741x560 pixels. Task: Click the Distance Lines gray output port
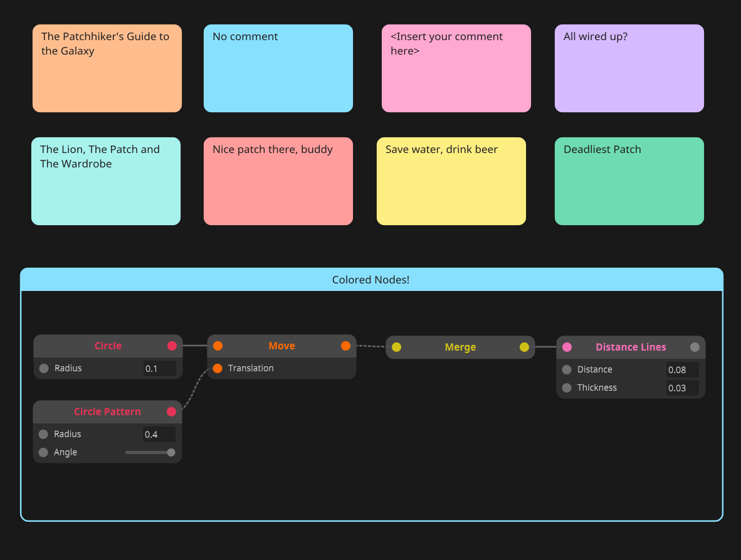695,347
